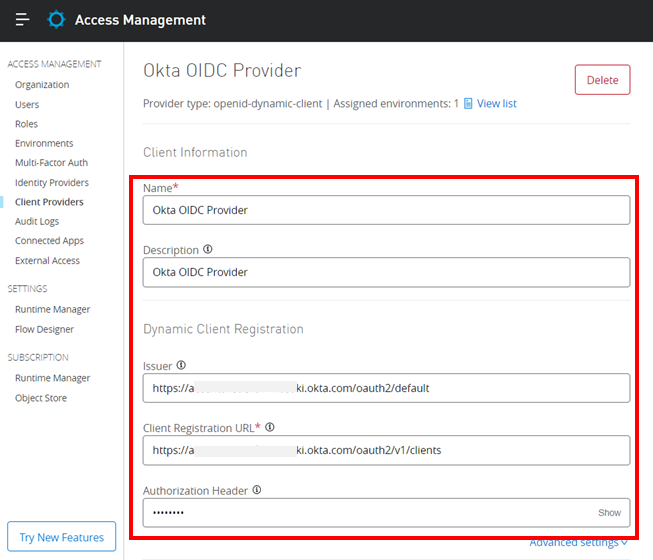This screenshot has height=560, width=653.
Task: Click the Try New Features button
Action: pos(62,537)
